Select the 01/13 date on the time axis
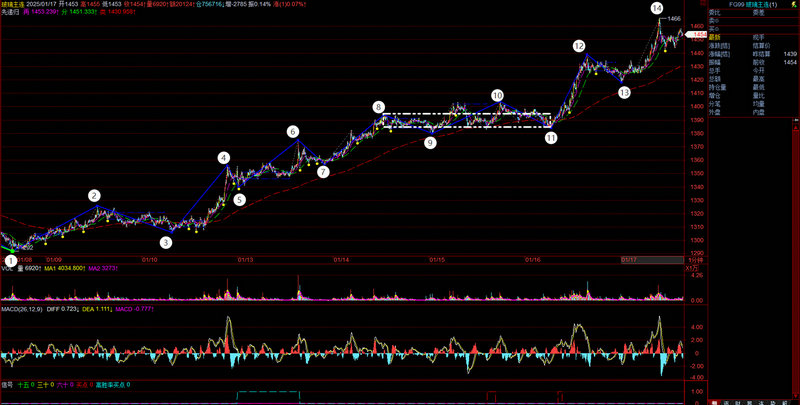This screenshot has height=405, width=800. pyautogui.click(x=245, y=259)
